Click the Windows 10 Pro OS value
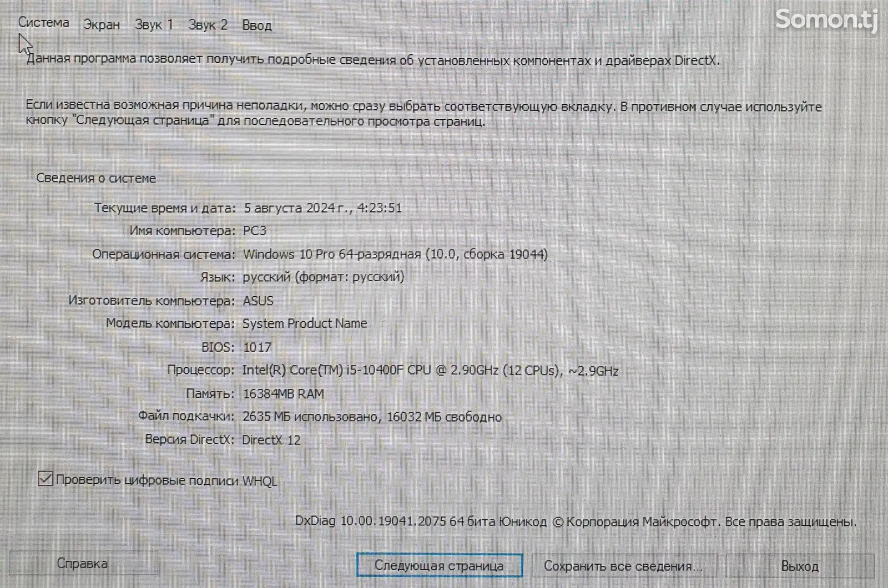Viewport: 888px width, 588px height. coord(395,254)
